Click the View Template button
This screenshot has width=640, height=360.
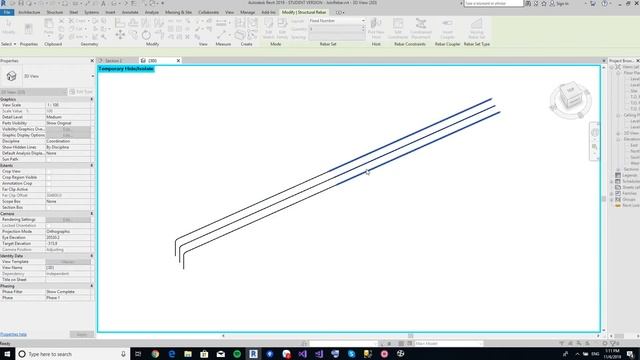click(x=68, y=262)
